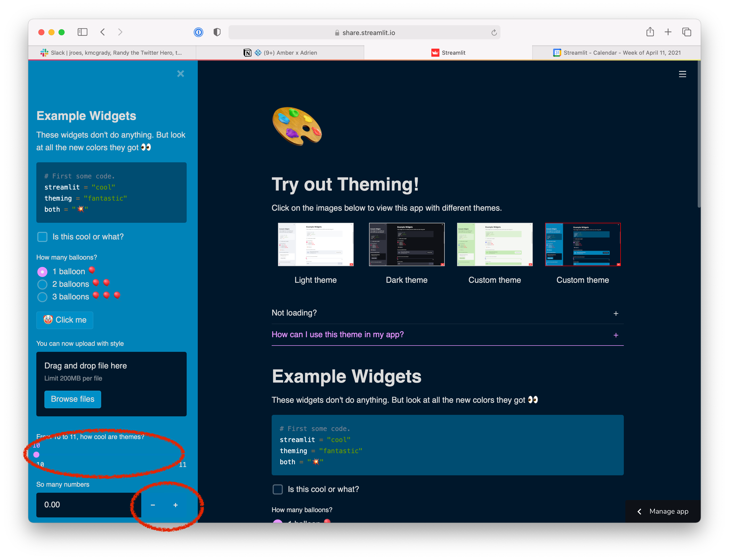Increase the number with plus stepper
Image resolution: width=729 pixels, height=560 pixels.
[x=176, y=505]
